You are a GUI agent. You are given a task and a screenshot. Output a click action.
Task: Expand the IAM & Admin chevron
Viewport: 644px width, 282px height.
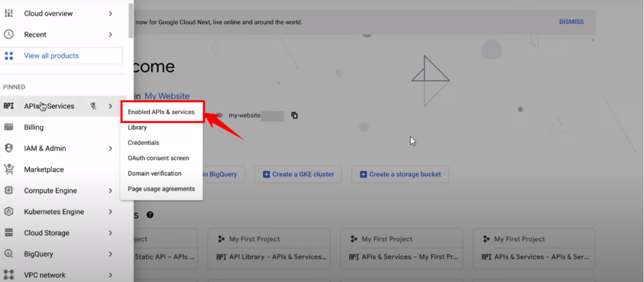point(111,149)
